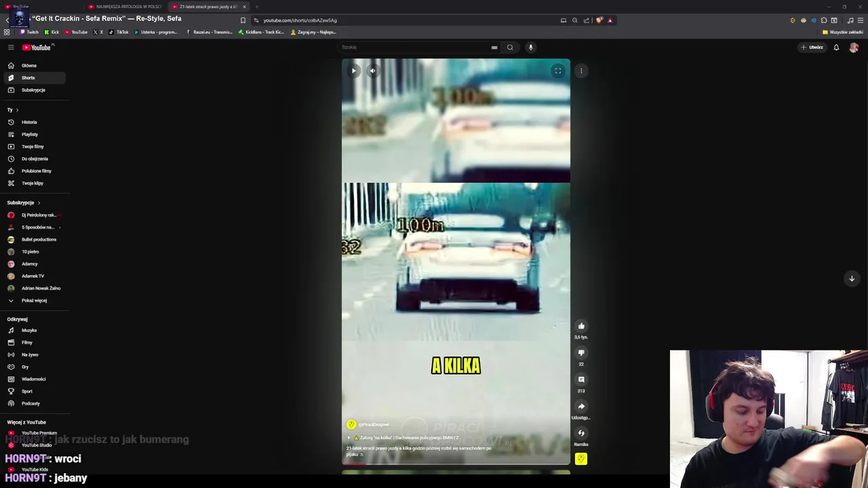Click the cast/screen icon in address bar
Image resolution: width=868 pixels, height=488 pixels.
pos(564,20)
